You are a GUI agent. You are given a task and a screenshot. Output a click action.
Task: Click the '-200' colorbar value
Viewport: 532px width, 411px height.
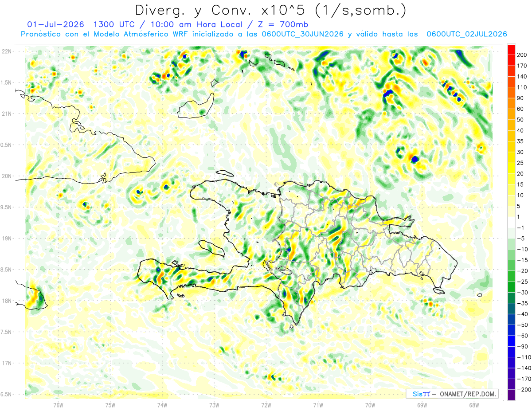pyautogui.click(x=524, y=390)
